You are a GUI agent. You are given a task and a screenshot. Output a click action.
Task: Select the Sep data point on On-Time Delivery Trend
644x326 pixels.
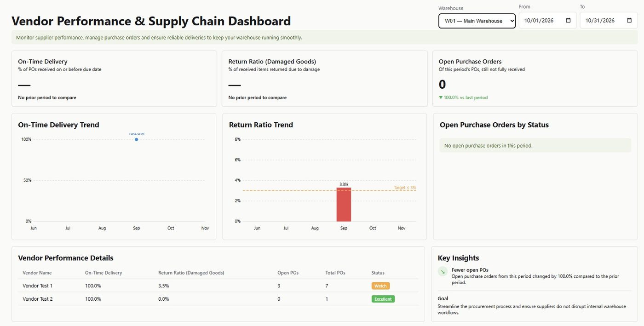coord(137,139)
